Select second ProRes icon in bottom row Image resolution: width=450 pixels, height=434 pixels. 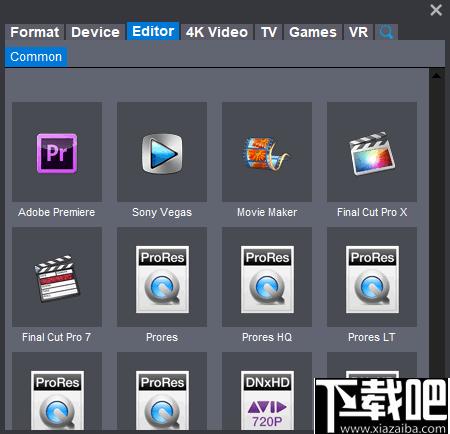tap(162, 400)
